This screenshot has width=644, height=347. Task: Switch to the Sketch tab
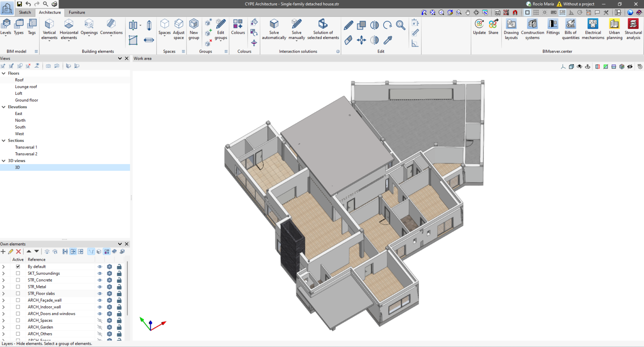click(x=25, y=13)
